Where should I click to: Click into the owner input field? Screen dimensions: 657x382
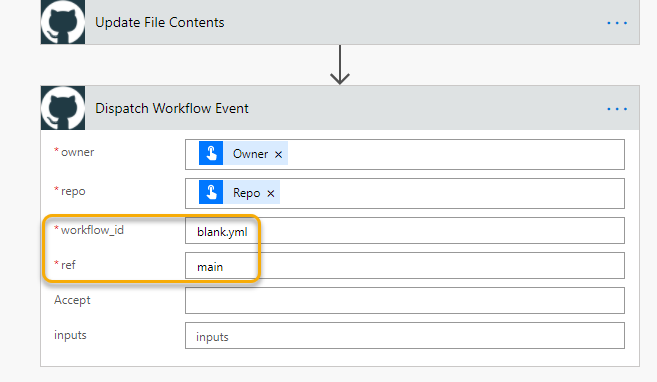(405, 155)
